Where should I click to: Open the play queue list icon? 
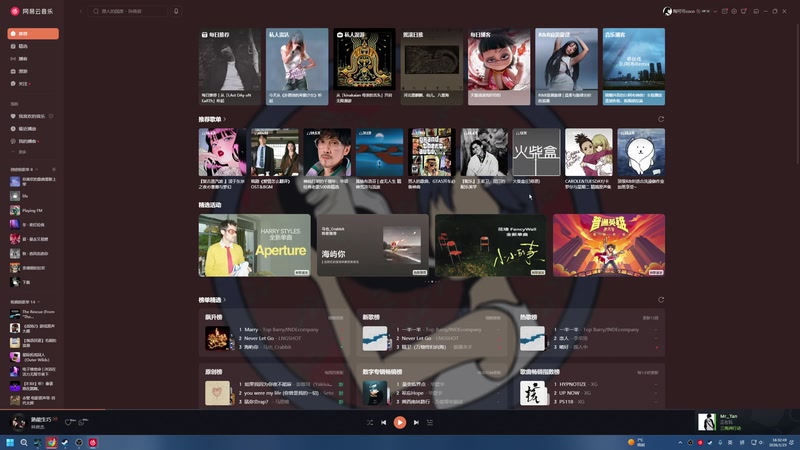430,422
